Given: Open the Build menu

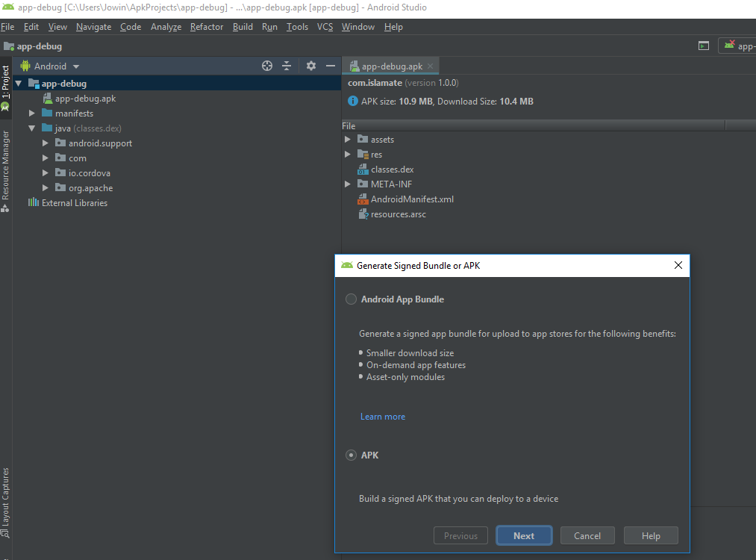Looking at the screenshot, I should pyautogui.click(x=243, y=27).
